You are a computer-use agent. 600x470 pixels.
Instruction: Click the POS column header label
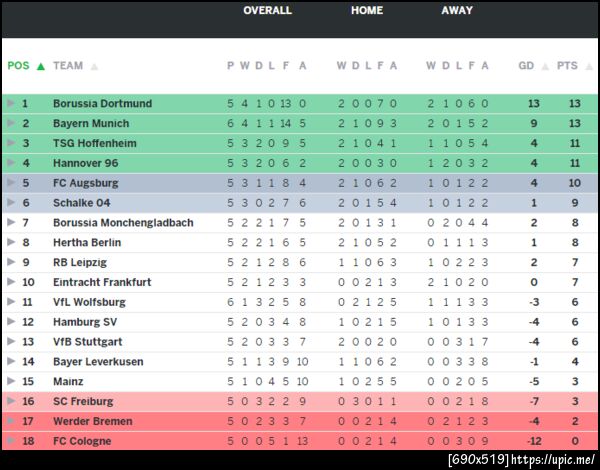point(19,66)
